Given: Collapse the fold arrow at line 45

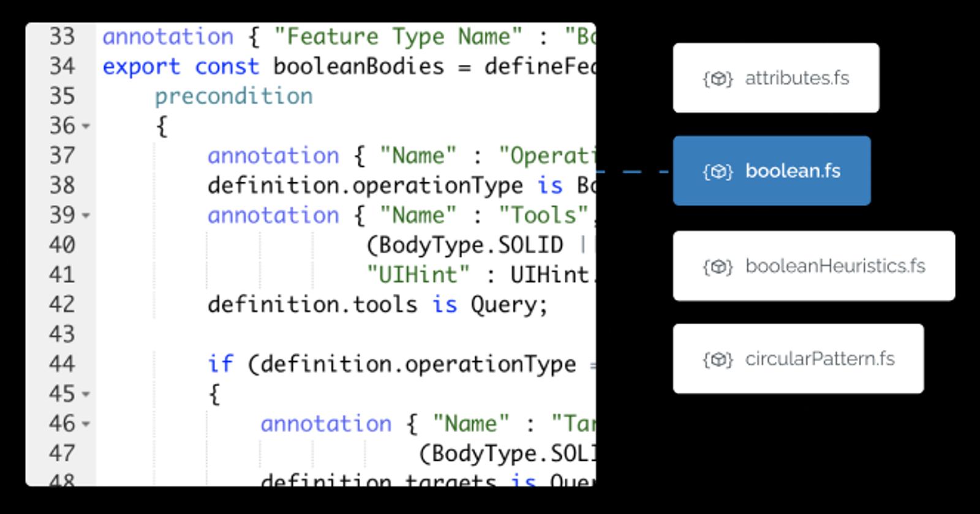Looking at the screenshot, I should click(86, 395).
